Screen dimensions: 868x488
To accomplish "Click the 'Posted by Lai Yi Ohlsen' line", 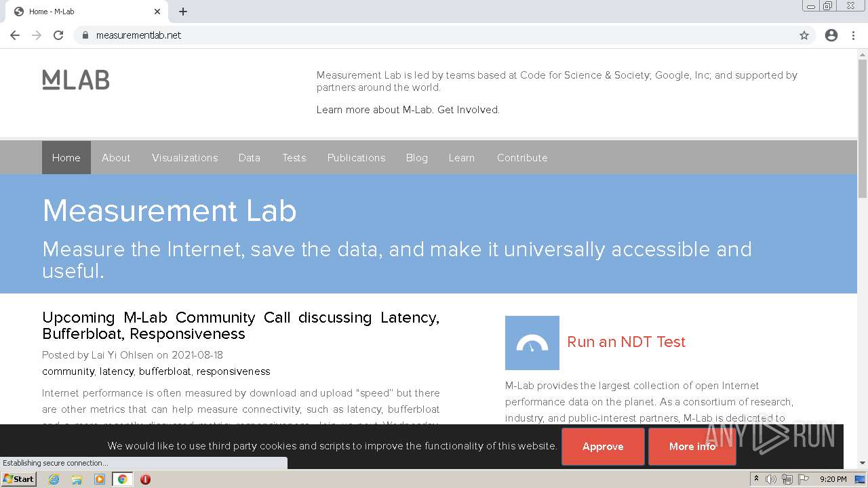I will point(132,355).
